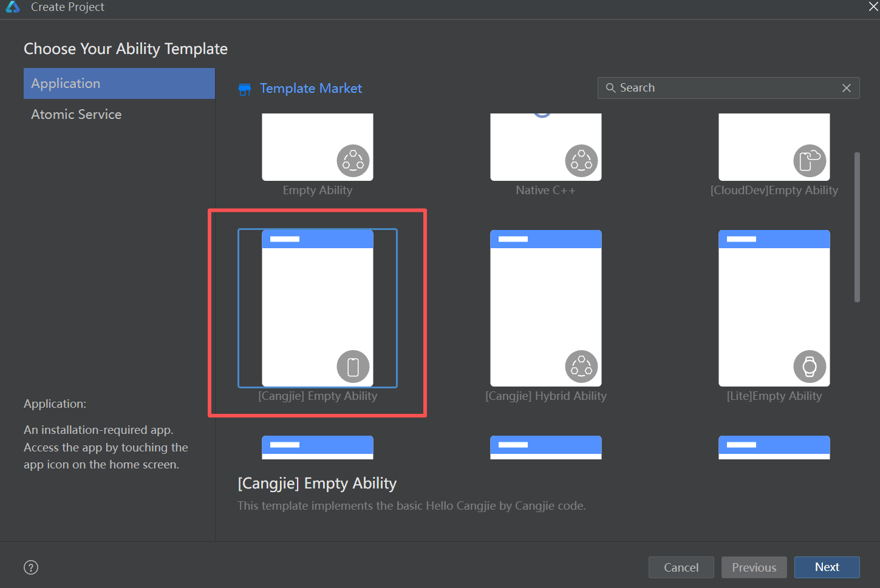The width and height of the screenshot is (880, 588).
Task: Click the Next button
Action: pos(827,567)
